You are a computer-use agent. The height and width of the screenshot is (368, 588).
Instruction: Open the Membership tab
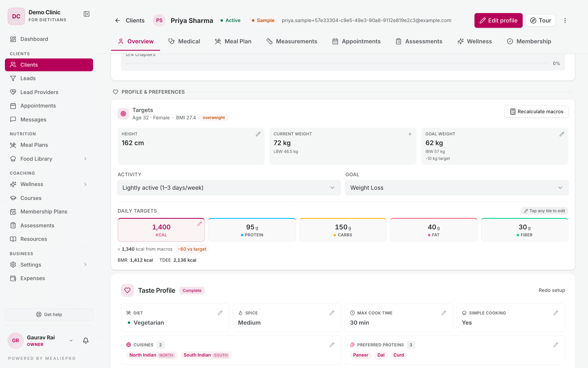pos(529,41)
